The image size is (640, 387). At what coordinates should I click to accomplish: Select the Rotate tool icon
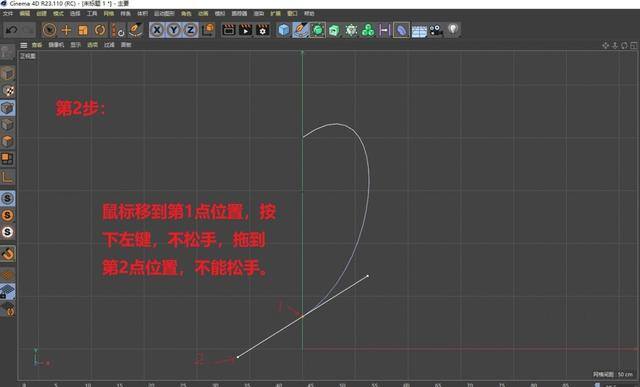[x=100, y=30]
